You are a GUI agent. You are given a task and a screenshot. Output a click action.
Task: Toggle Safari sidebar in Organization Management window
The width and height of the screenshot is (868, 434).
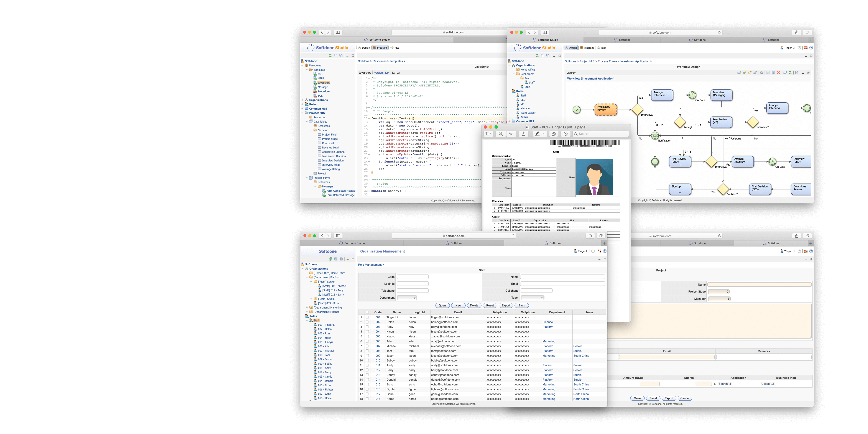pos(338,236)
